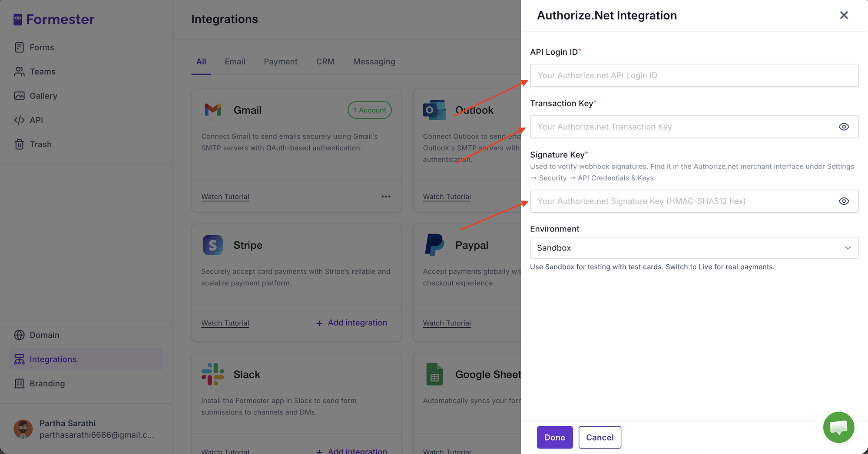This screenshot has width=868, height=454.
Task: Click the Done button
Action: 555,438
